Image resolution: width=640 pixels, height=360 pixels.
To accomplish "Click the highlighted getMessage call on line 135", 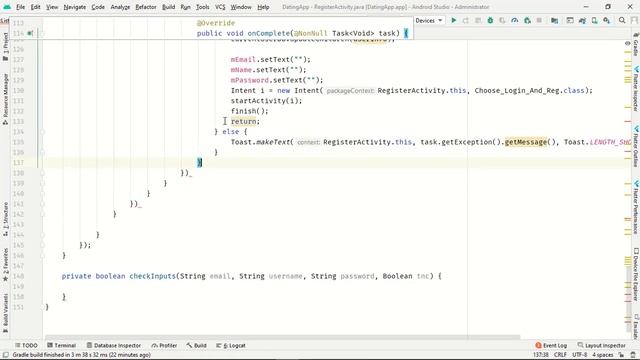I will [x=526, y=142].
